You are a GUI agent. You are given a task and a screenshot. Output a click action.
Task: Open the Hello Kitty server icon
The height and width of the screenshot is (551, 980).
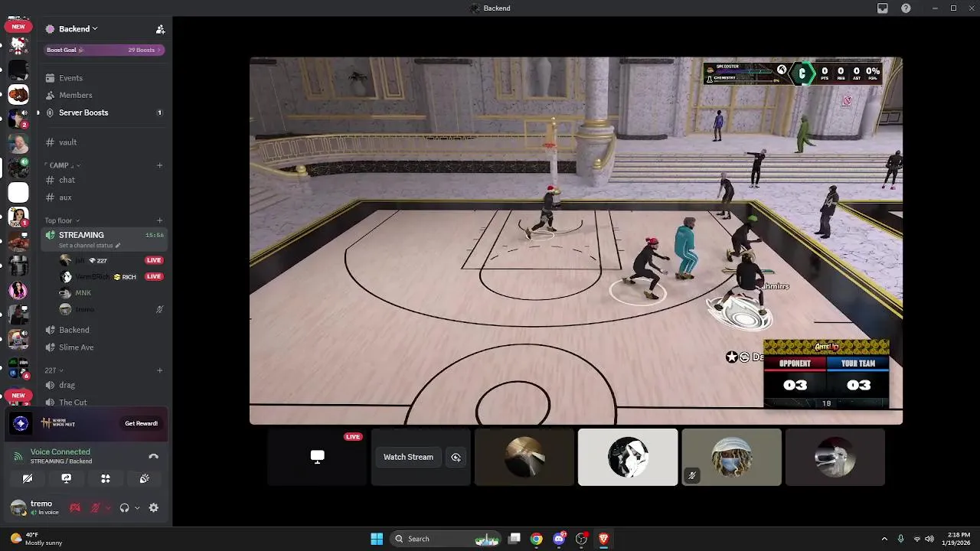[x=18, y=45]
